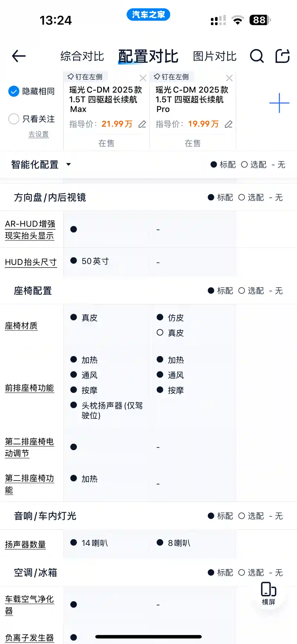Tap the back arrow icon
This screenshot has height=644, width=297.
pyautogui.click(x=19, y=56)
